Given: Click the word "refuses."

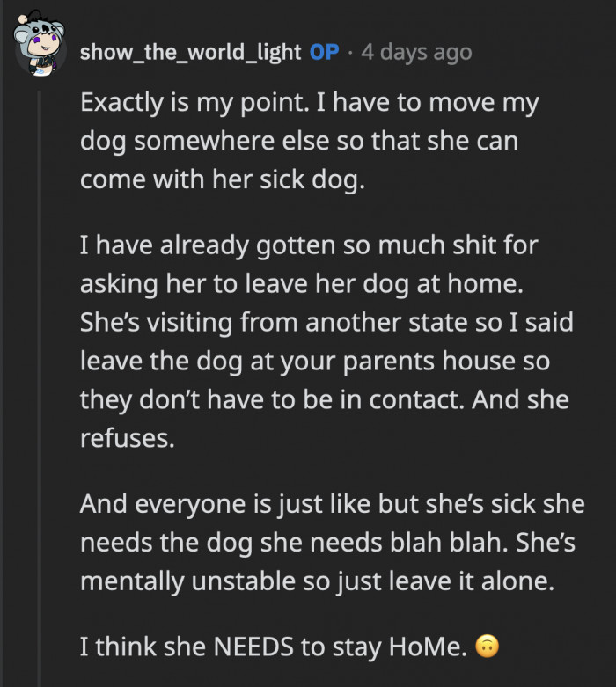Looking at the screenshot, I should coord(128,438).
